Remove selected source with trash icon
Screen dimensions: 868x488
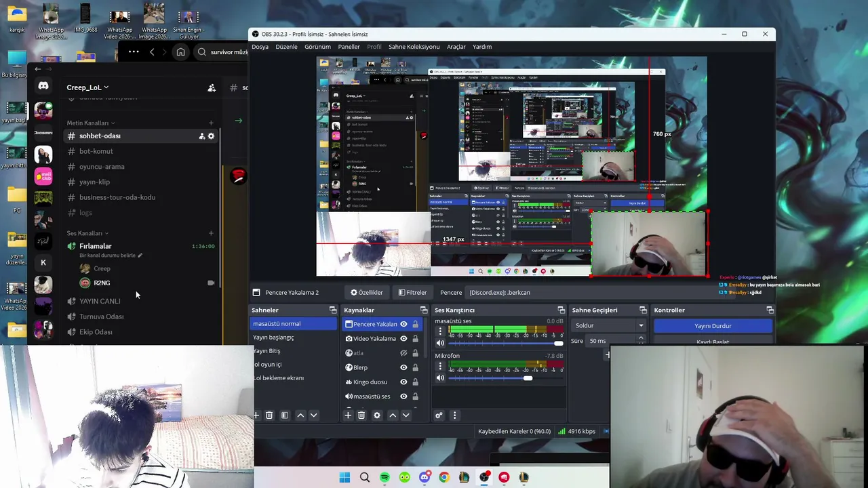pyautogui.click(x=361, y=415)
